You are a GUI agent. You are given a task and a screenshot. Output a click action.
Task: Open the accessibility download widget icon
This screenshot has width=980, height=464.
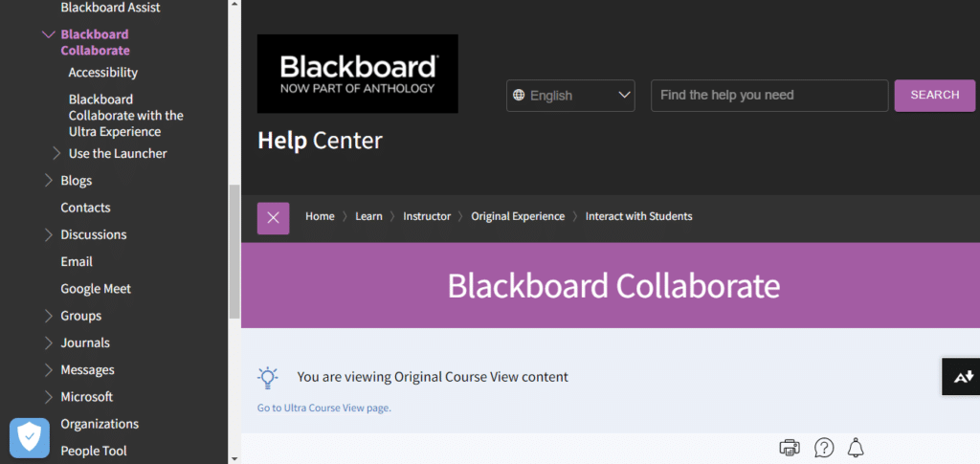[x=961, y=377]
